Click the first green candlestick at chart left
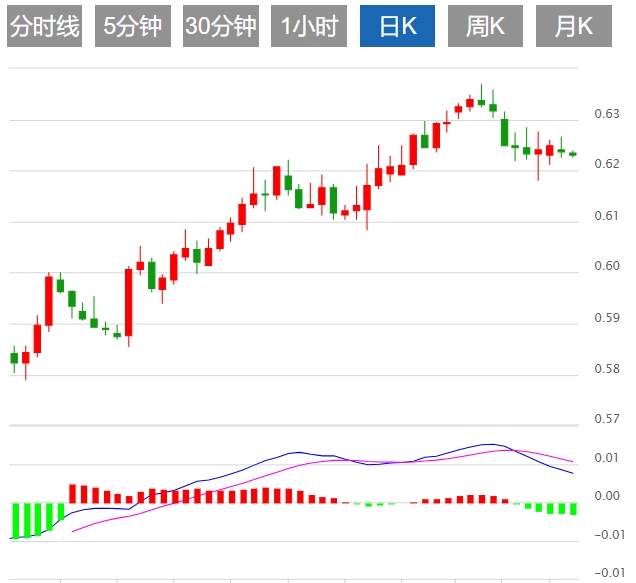 [14, 359]
